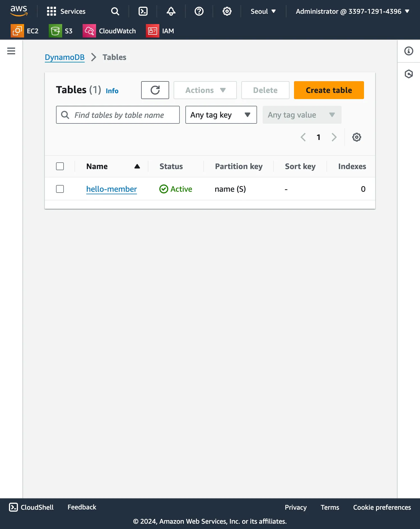Open the S3 bucket shortcut icon

tap(55, 31)
